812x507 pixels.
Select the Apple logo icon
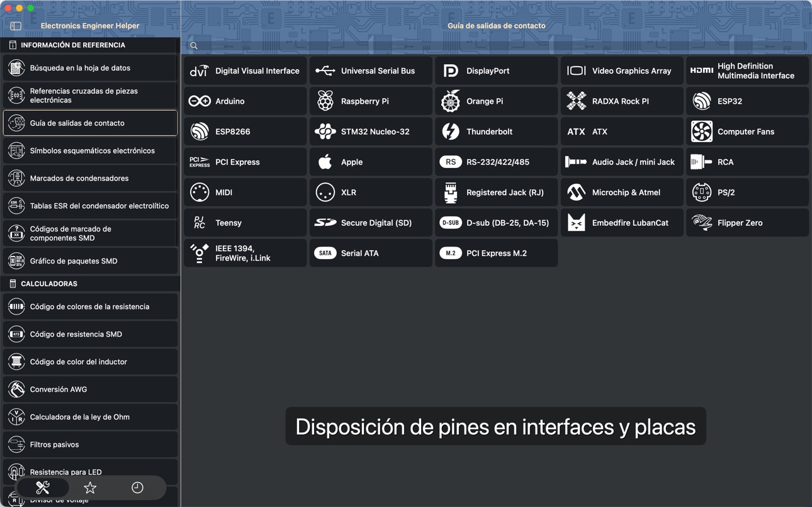point(325,162)
